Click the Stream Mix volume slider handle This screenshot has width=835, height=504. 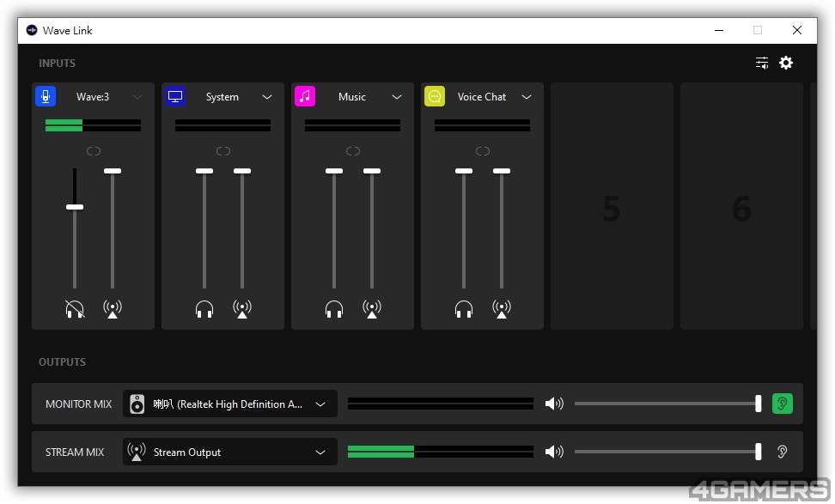tap(759, 452)
